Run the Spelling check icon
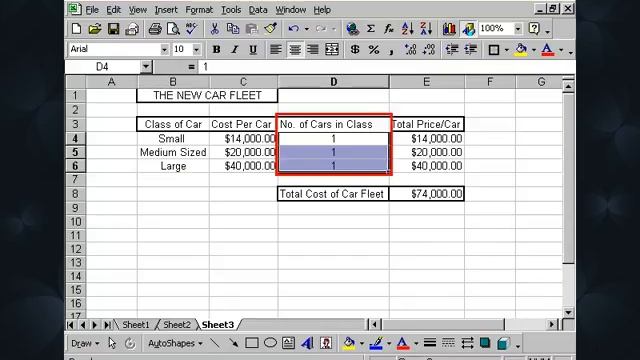 pyautogui.click(x=191, y=29)
